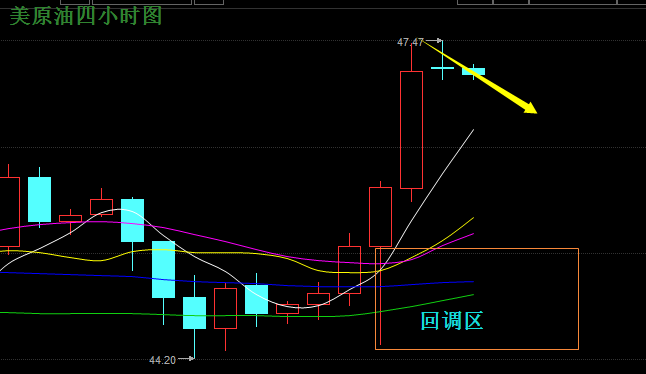Click the small arrow beside 47.47
Viewport: 646px width, 374px height.
click(433, 40)
